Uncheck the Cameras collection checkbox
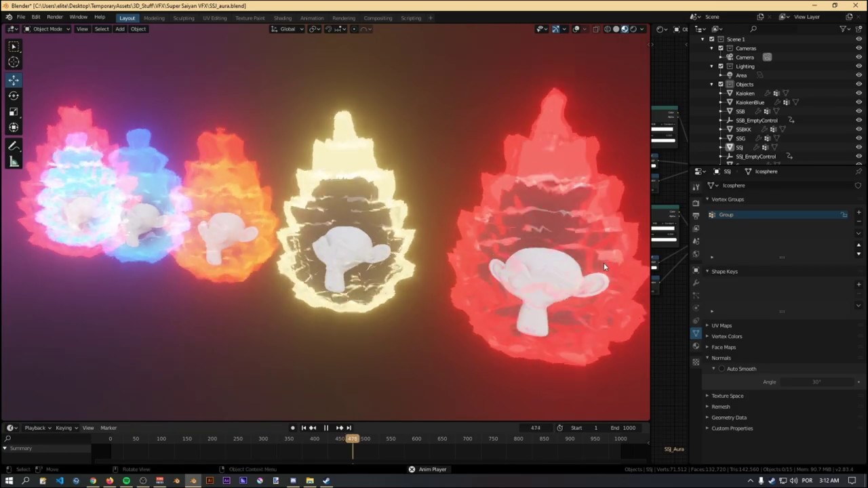Viewport: 868px width, 488px height. click(x=720, y=48)
